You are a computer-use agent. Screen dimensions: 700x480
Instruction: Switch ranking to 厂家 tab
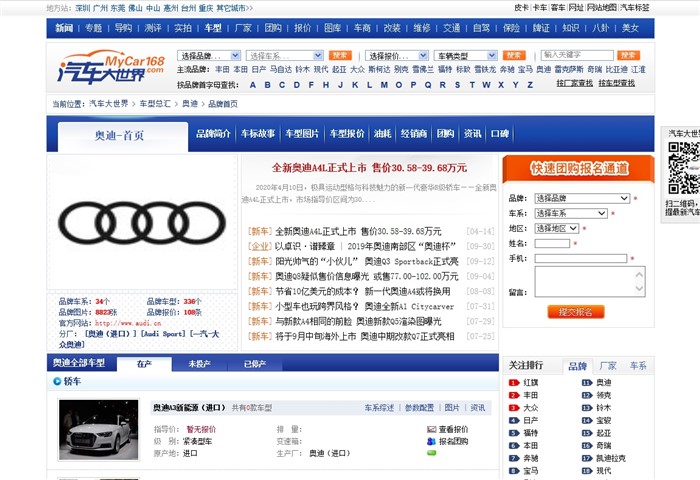(608, 366)
